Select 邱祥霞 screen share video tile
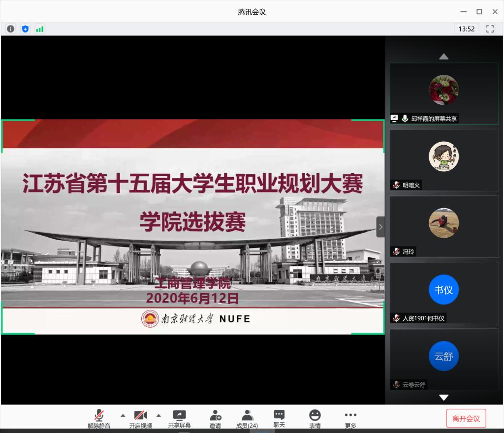Viewport: 504px width, 433px height. point(443,93)
